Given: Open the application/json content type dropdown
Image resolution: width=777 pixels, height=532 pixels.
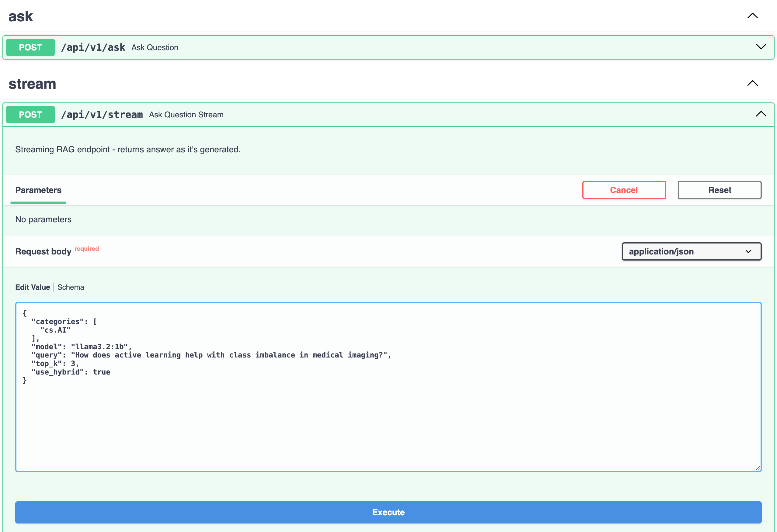Looking at the screenshot, I should (x=691, y=251).
